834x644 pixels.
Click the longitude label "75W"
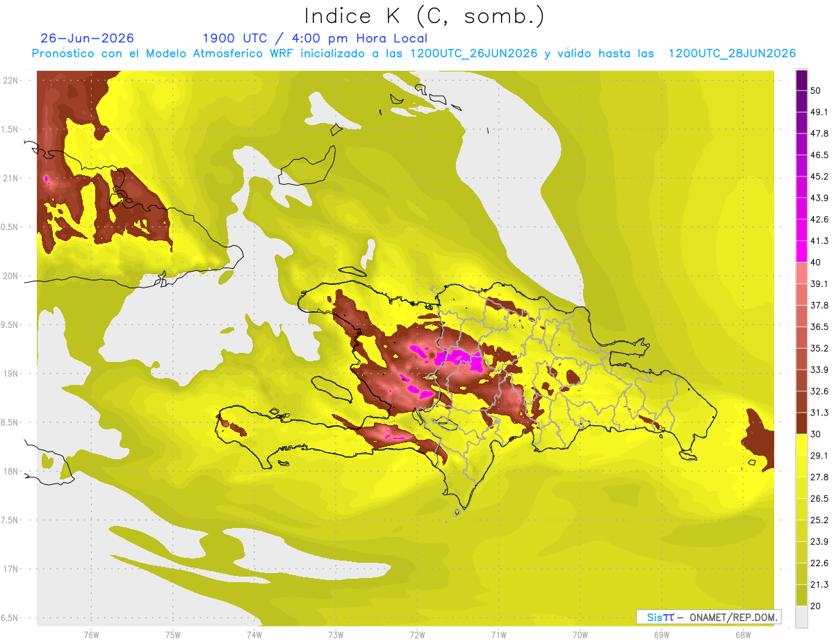tap(172, 634)
